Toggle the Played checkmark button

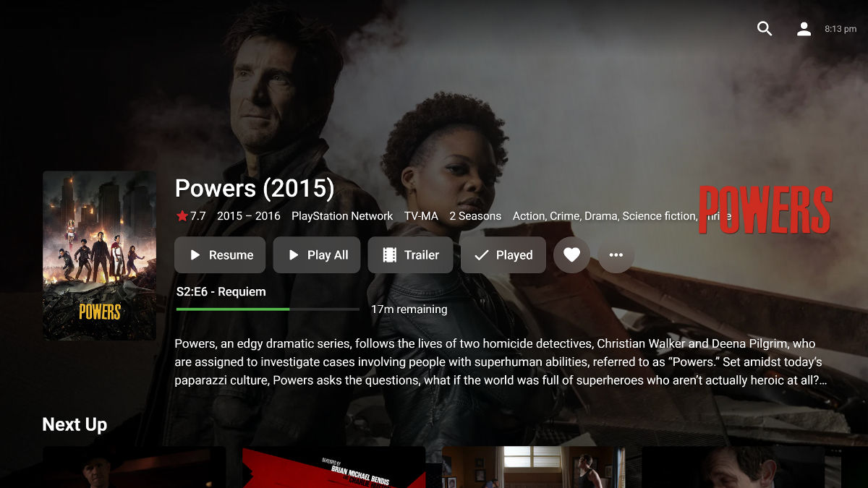point(503,255)
